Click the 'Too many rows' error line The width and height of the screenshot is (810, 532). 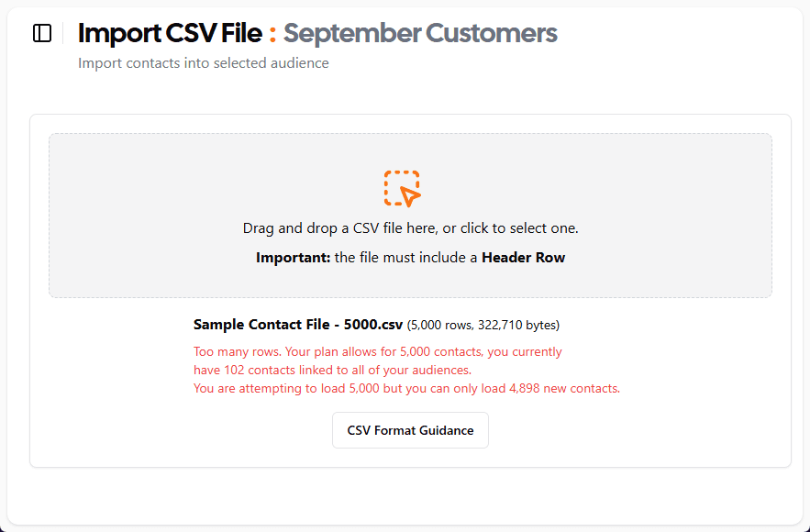click(378, 351)
